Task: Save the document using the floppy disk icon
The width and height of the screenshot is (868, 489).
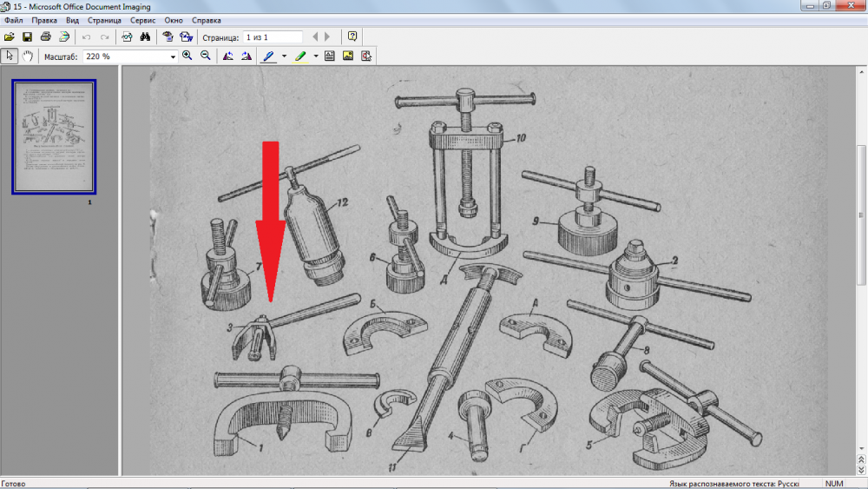Action: (27, 37)
